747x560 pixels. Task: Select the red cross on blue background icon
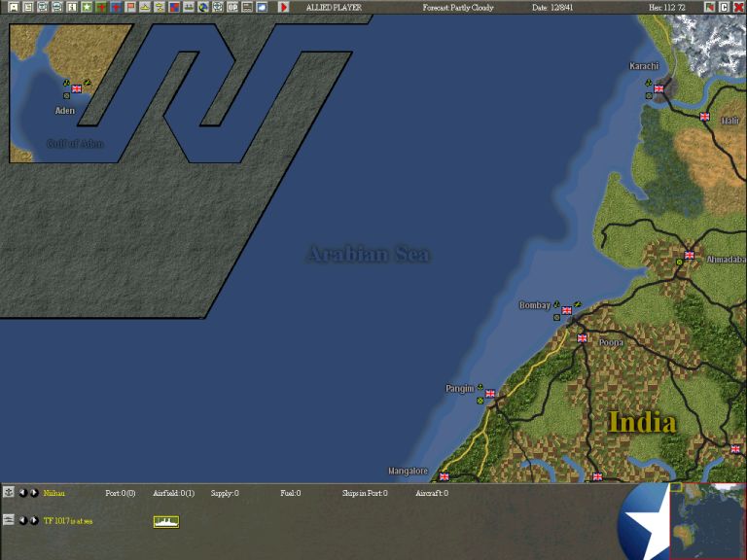click(x=116, y=7)
